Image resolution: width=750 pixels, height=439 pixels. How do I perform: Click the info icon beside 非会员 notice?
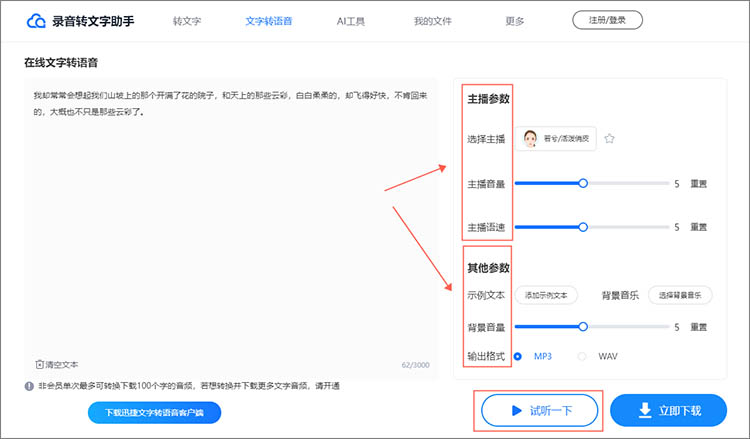click(x=29, y=386)
